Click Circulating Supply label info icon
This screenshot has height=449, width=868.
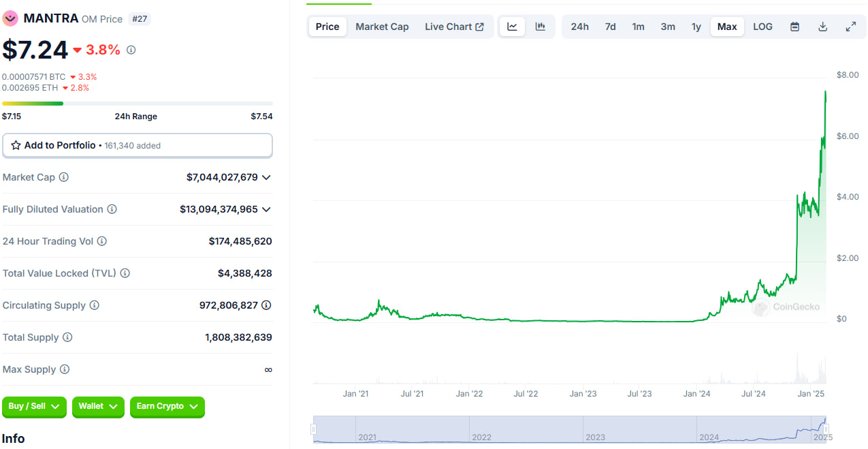[x=94, y=305]
